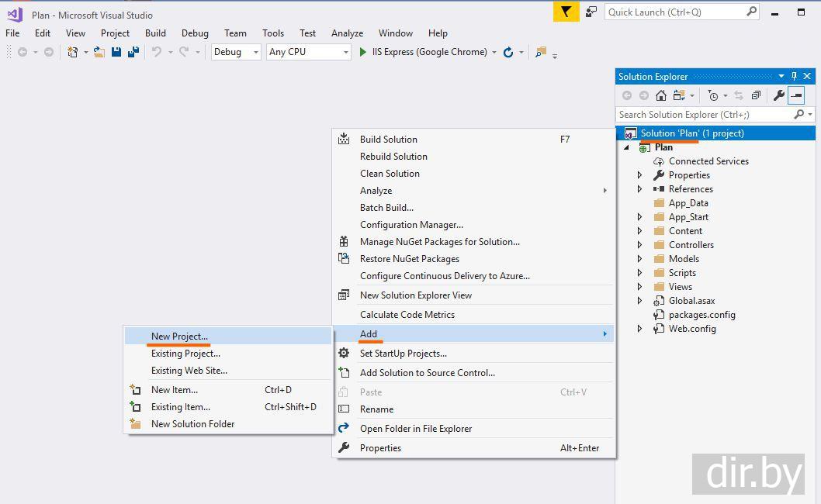Click the Home icon in Solution Explorer
The width and height of the screenshot is (821, 504).
[661, 95]
